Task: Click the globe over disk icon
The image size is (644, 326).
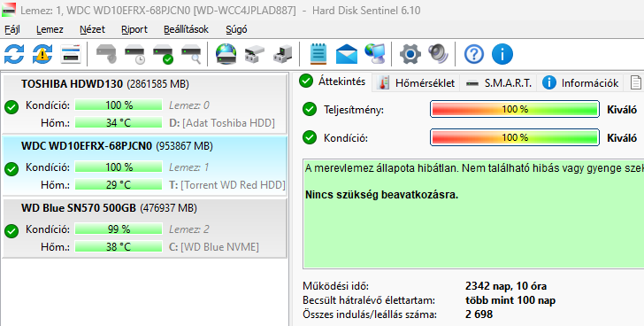Action: [x=226, y=54]
